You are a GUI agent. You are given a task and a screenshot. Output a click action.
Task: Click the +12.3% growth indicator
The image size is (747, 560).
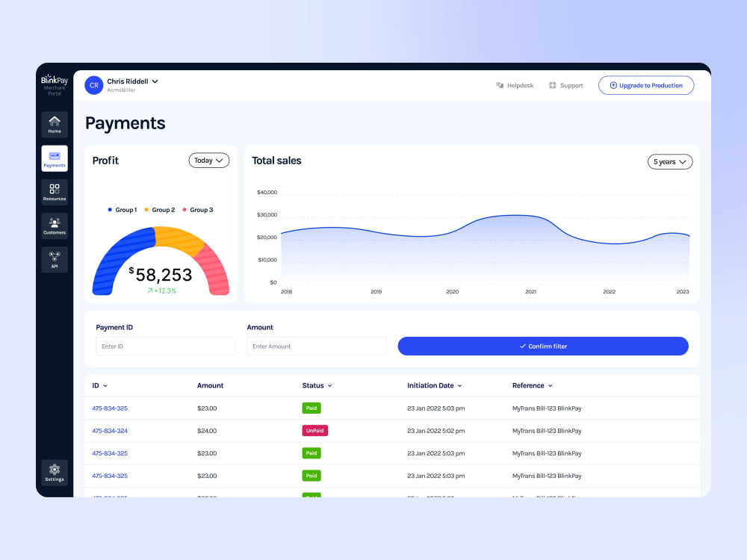point(161,290)
